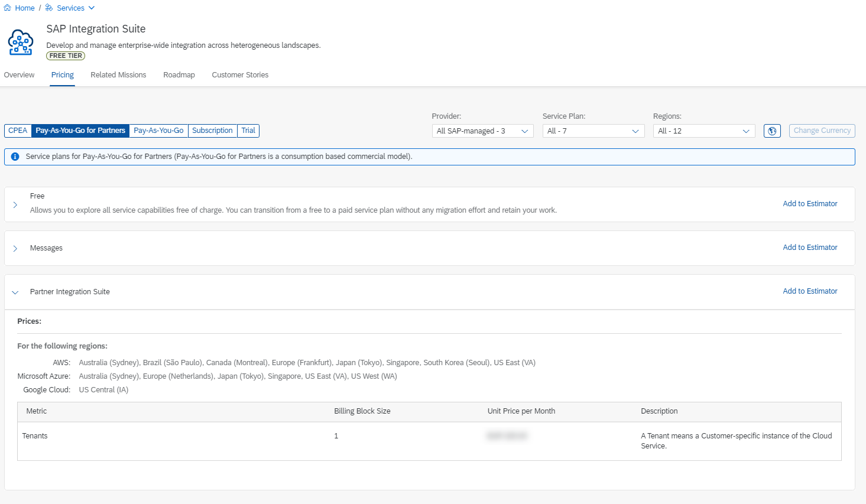The height and width of the screenshot is (504, 866).
Task: Add Messages plan to Estimator
Action: coord(810,248)
